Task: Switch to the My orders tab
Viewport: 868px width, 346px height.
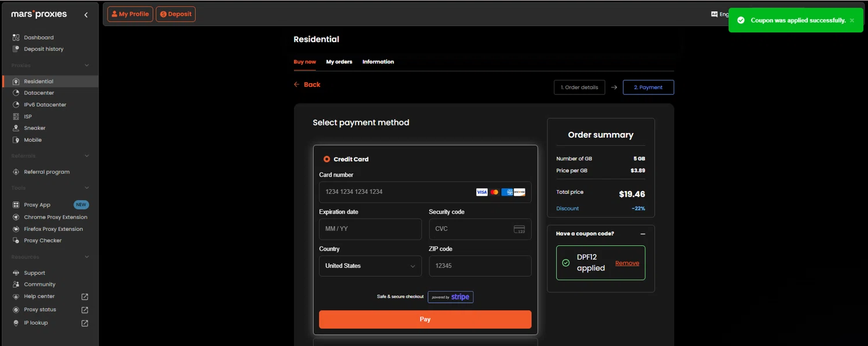Action: tap(339, 62)
